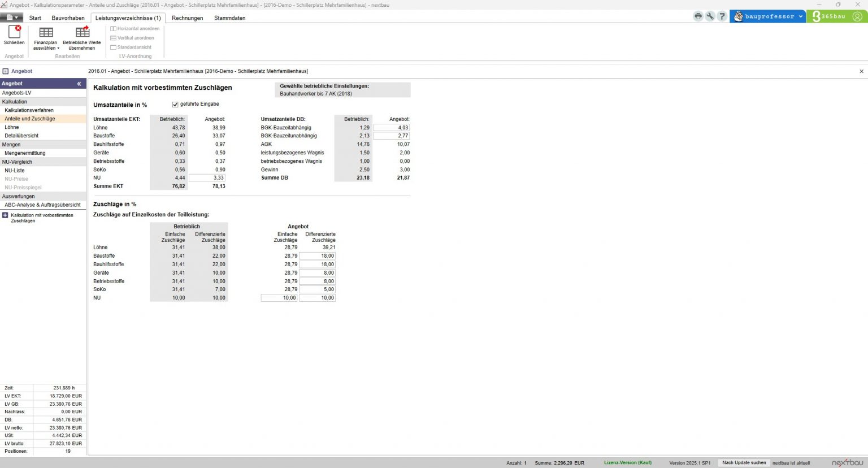The height and width of the screenshot is (468, 868).
Task: Click the Betriebliche Werte übernehmen icon
Action: (x=82, y=32)
